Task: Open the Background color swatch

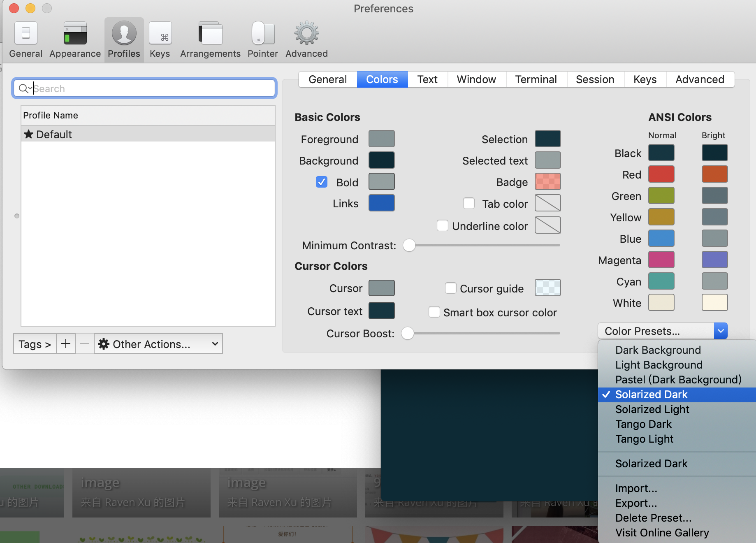Action: coord(381,160)
